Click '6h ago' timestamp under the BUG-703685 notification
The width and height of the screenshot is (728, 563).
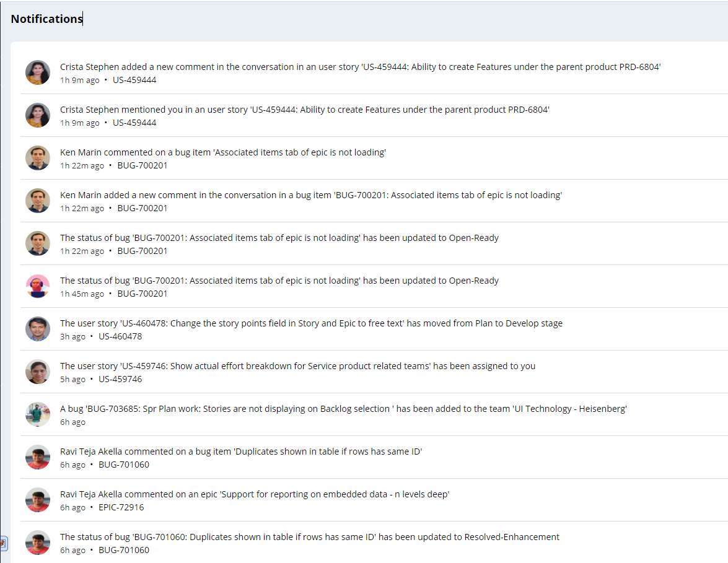click(72, 422)
